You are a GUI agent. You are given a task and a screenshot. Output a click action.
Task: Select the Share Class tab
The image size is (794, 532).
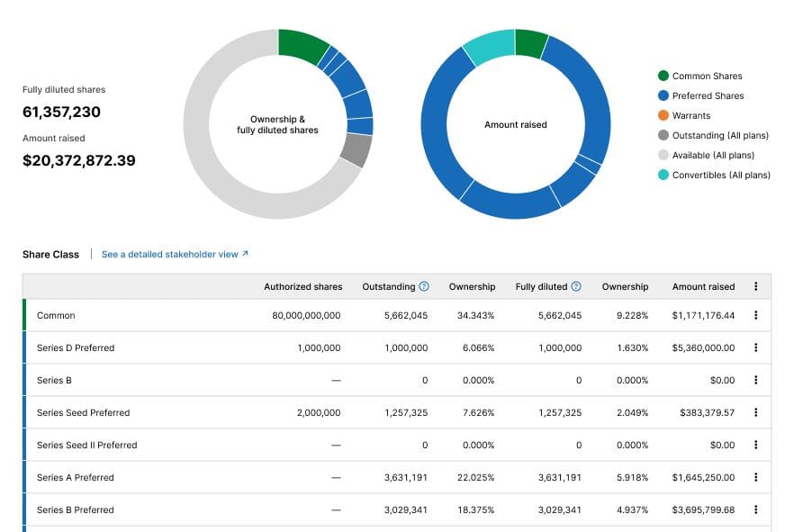click(x=50, y=254)
